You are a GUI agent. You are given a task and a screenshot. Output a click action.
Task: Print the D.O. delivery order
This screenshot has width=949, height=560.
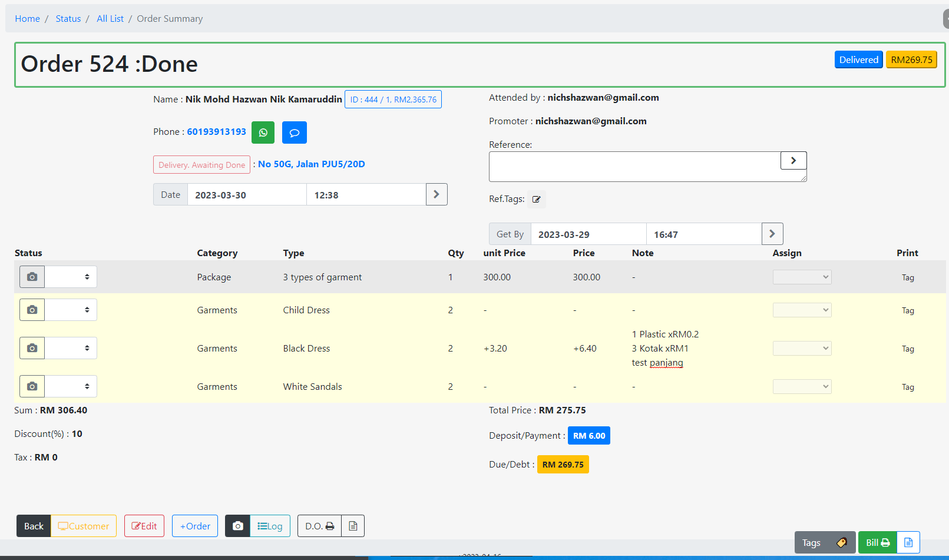[x=320, y=526]
